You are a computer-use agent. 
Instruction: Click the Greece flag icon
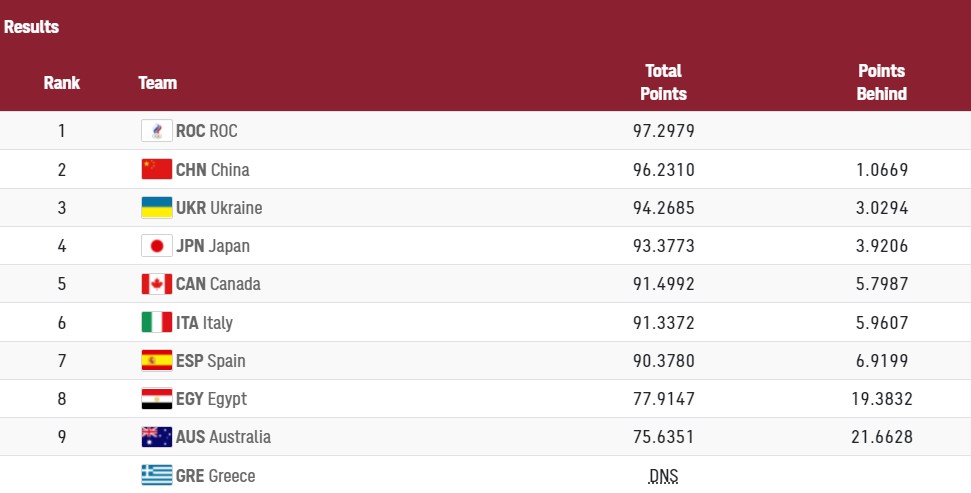[x=157, y=475]
